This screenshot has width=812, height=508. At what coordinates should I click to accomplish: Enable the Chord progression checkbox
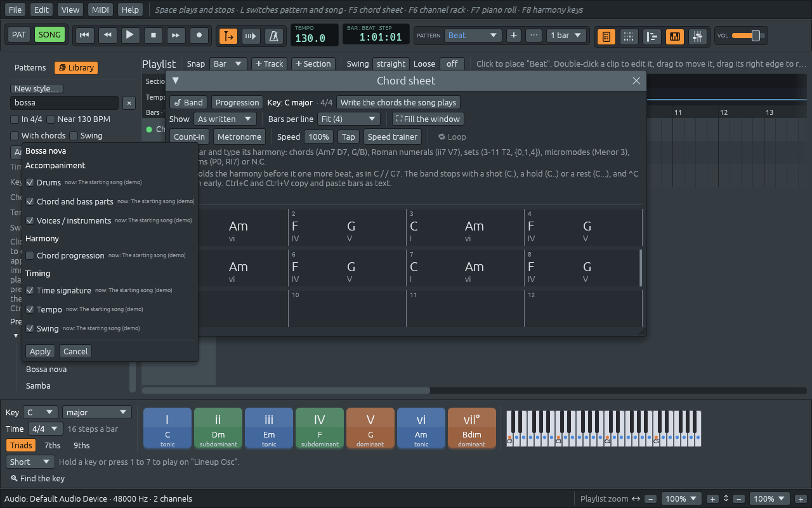tap(30, 255)
